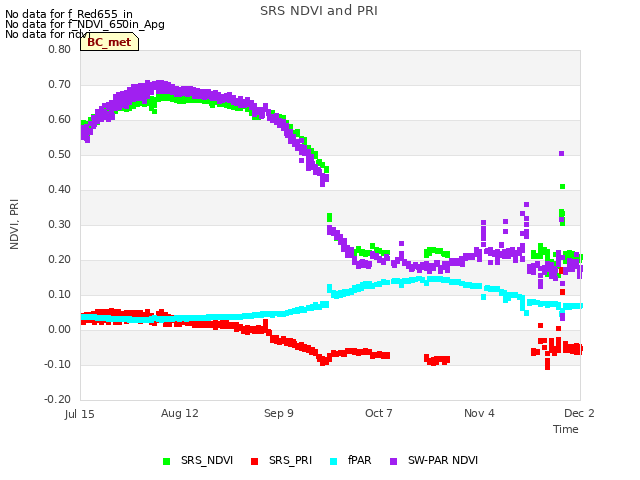The width and height of the screenshot is (640, 480).
Task: Click the Oct 7 x-axis label
Action: coord(379,413)
